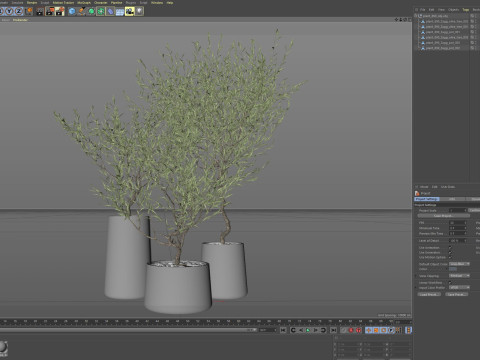
Task: Click the Project Scale value field
Action: [458, 210]
